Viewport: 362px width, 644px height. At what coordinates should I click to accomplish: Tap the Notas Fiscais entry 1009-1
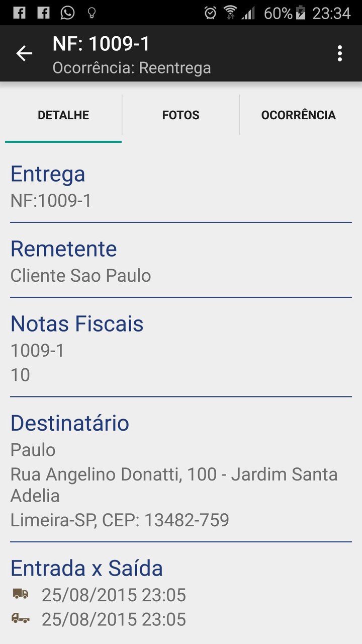[x=38, y=351]
